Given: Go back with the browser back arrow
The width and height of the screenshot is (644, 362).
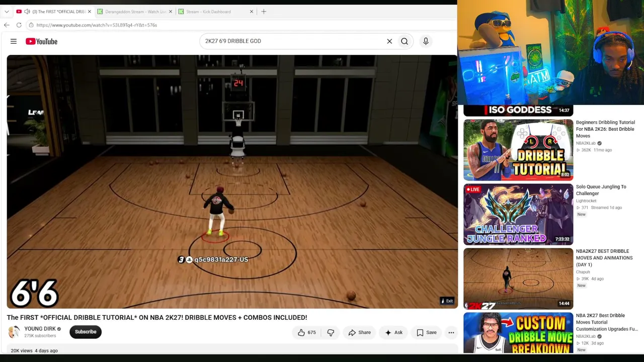Looking at the screenshot, I should click(7, 25).
